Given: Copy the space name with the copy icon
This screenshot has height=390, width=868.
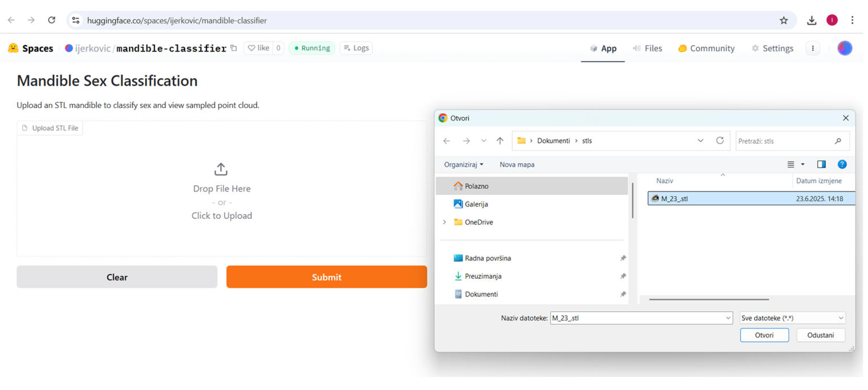Looking at the screenshot, I should [x=234, y=48].
